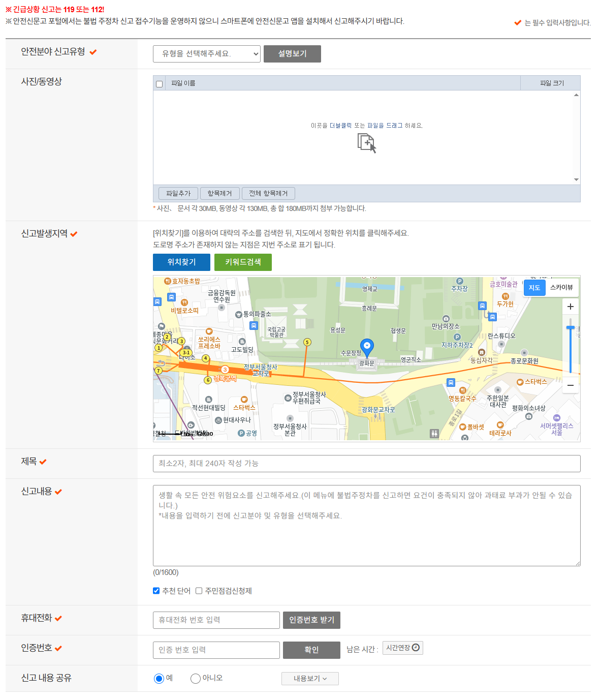Click the green 키워드검색 button
600x700 pixels.
[x=243, y=262]
